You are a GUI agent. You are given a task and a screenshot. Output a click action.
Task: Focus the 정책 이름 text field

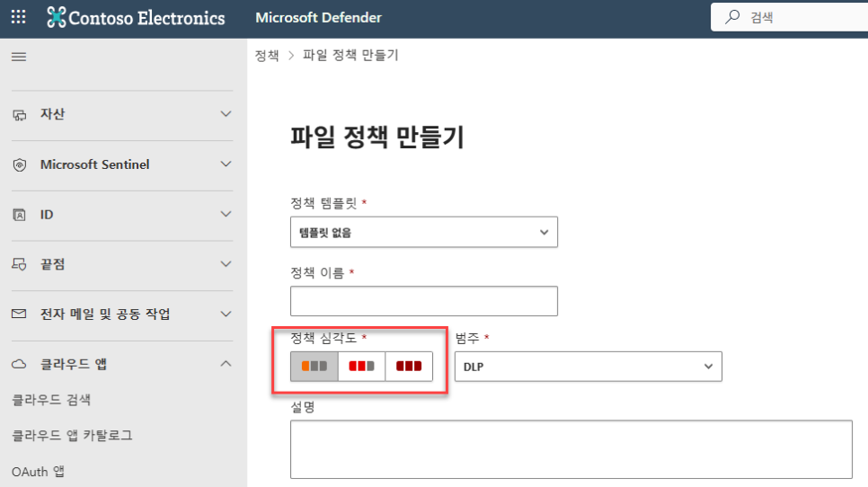pyautogui.click(x=424, y=301)
